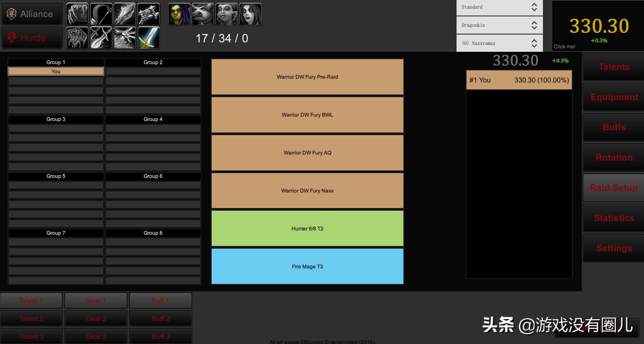Select the "You" slot in Group 1
The height and width of the screenshot is (344, 644).
(x=56, y=71)
